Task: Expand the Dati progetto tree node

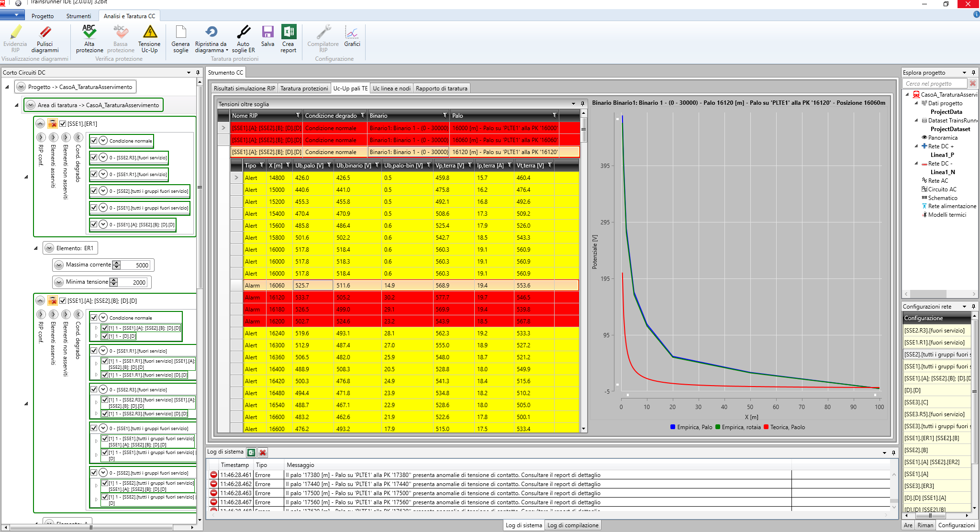Action: click(x=916, y=103)
